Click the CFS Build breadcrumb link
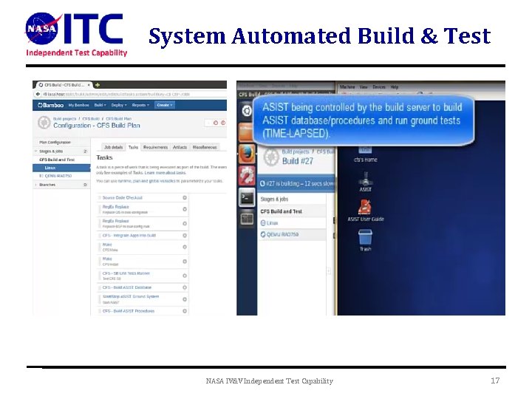The width and height of the screenshot is (532, 399). [x=91, y=119]
